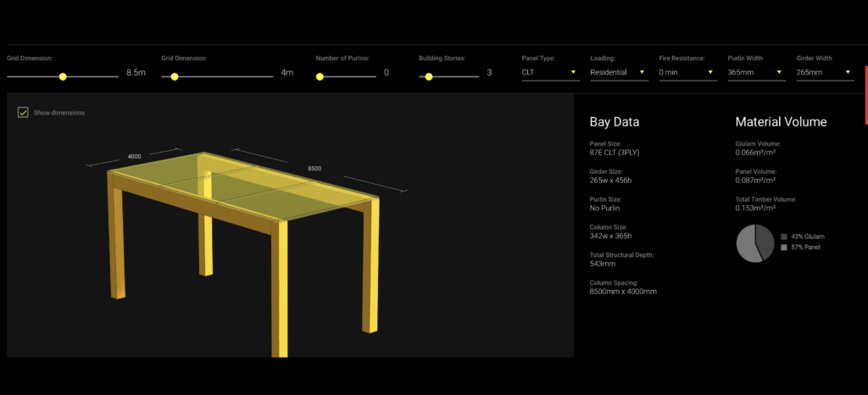Click the 8.5m grid dimension value
Image resolution: width=868 pixels, height=395 pixels.
[x=136, y=72]
